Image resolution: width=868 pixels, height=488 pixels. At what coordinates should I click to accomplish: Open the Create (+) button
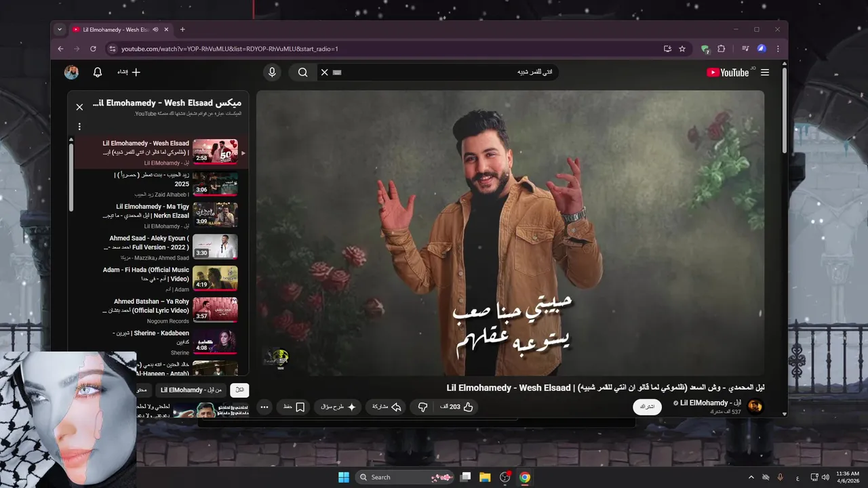(x=129, y=72)
